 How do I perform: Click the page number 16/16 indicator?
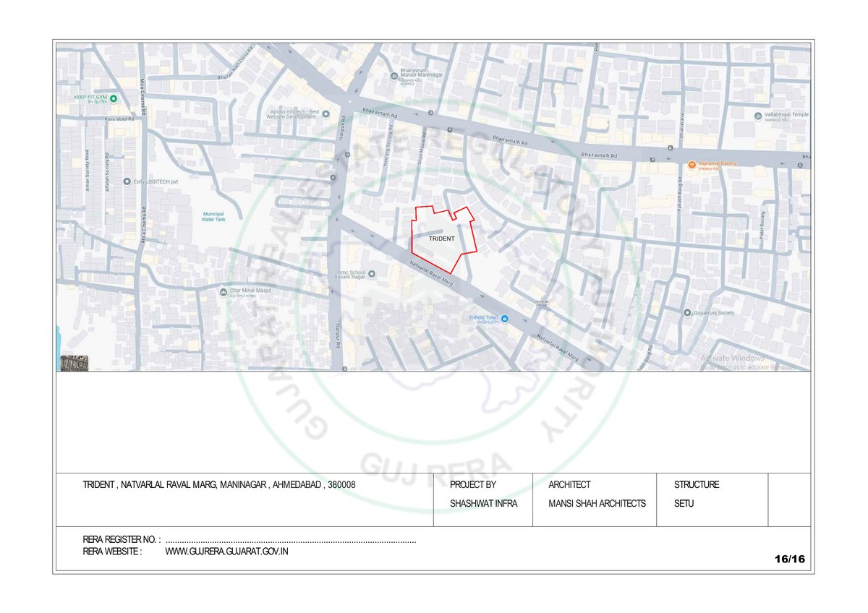click(789, 560)
